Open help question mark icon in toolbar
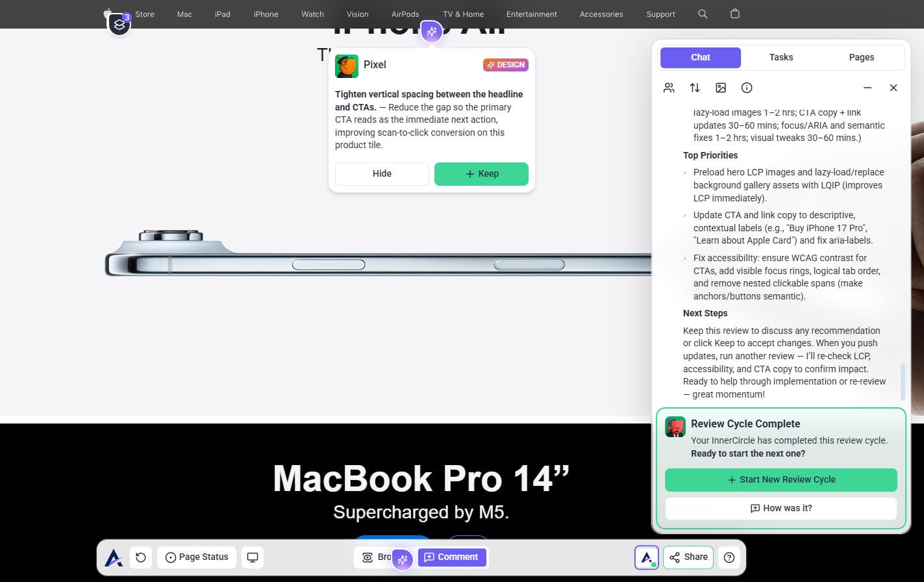924x582 pixels. (x=729, y=557)
